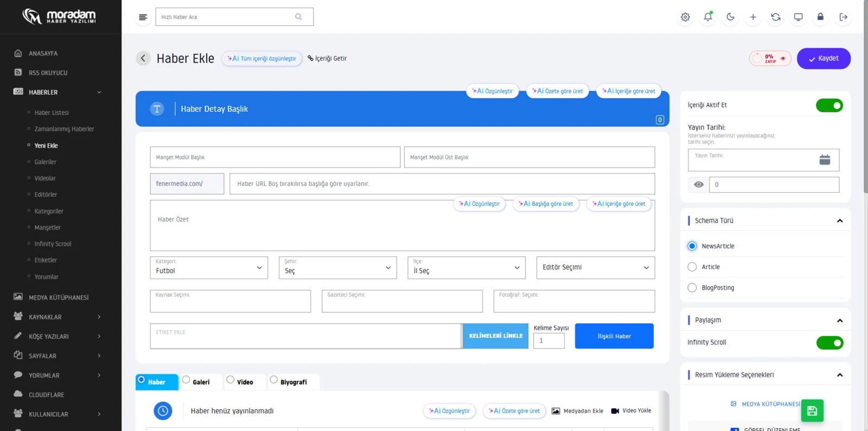Open the Şehir dropdown

(337, 268)
